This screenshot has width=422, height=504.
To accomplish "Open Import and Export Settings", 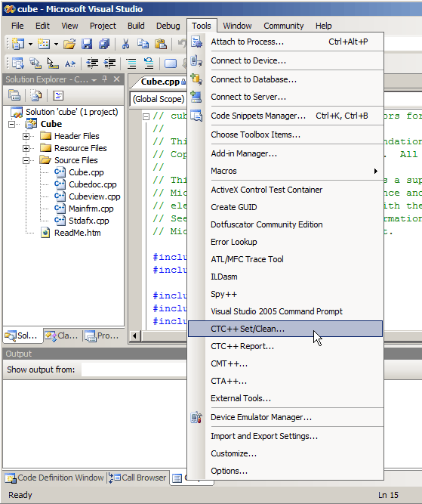I will coord(264,436).
